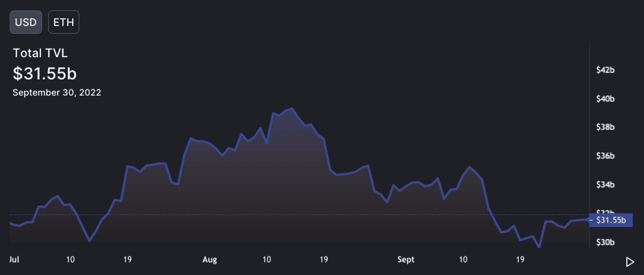Click the September peak near the Sept 10 label
This screenshot has height=275, width=644.
tap(469, 167)
